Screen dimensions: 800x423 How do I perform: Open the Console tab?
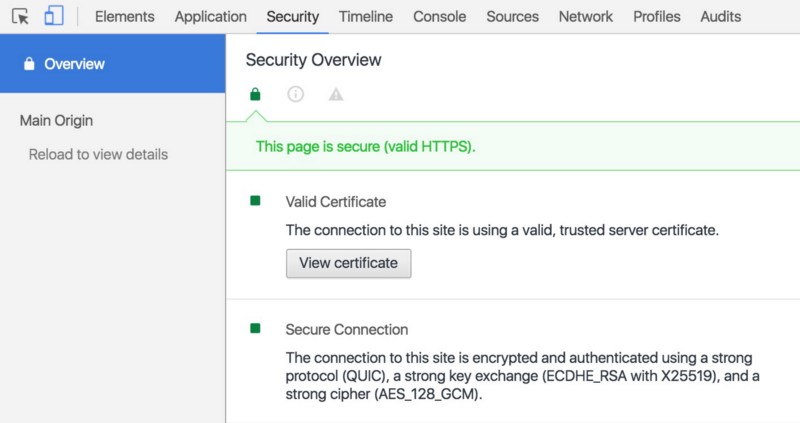pos(439,16)
